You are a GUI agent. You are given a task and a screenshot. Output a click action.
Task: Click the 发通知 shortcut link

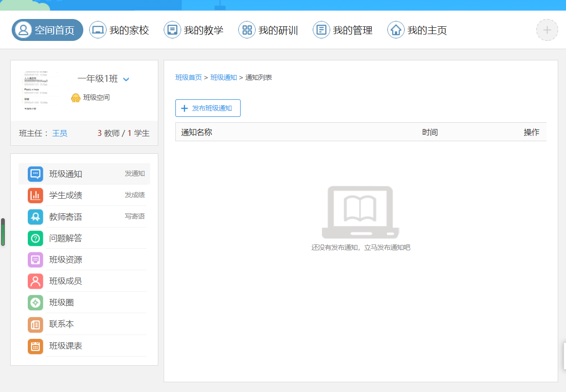point(134,173)
